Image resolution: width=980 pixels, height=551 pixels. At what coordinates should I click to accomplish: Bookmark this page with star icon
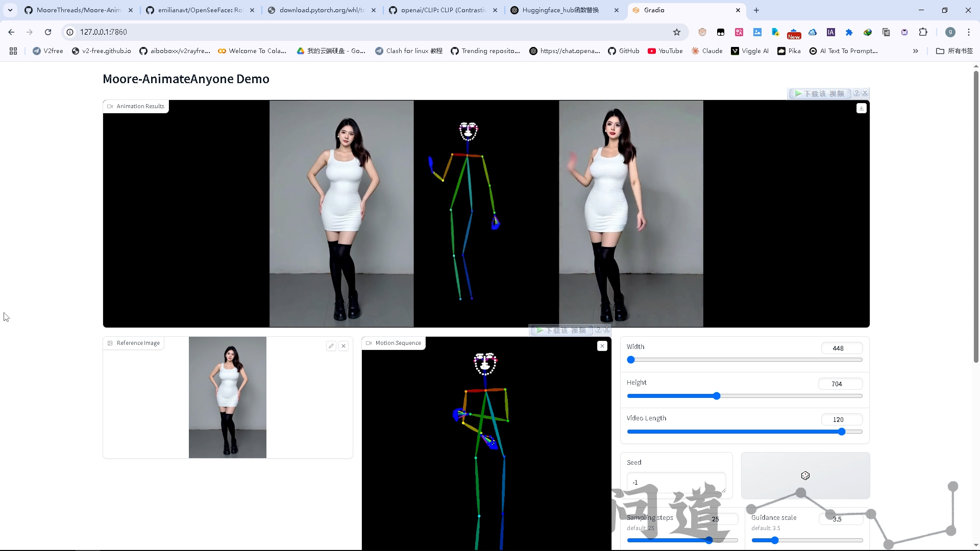(x=677, y=32)
